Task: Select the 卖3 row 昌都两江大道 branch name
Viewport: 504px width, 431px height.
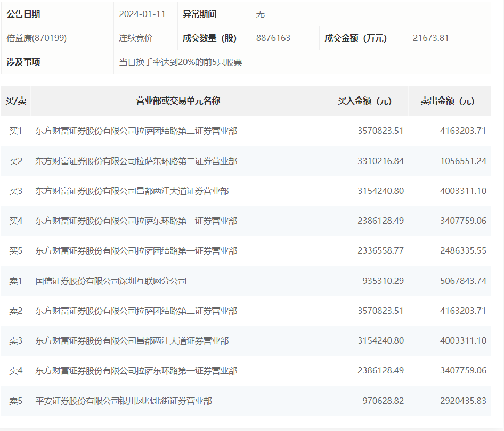Action: click(132, 340)
